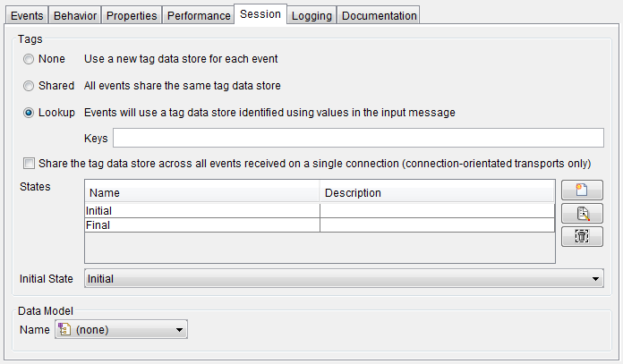Click the Description column header
Image resolution: width=623 pixels, height=364 pixels.
click(x=437, y=192)
